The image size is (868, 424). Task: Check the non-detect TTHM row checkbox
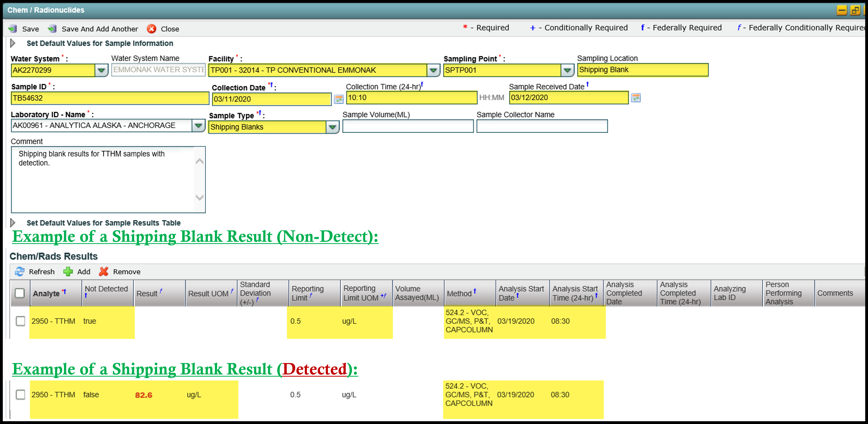click(21, 321)
